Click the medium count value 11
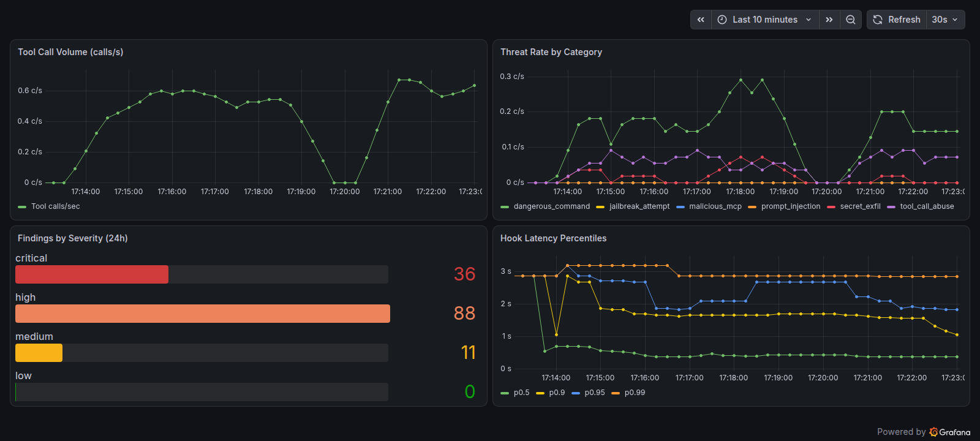 click(468, 352)
